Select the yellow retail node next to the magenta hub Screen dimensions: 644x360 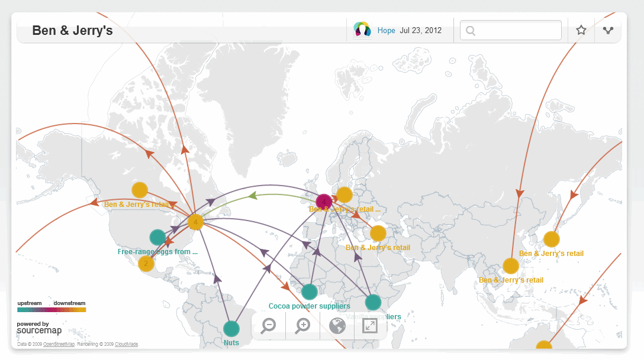(344, 195)
